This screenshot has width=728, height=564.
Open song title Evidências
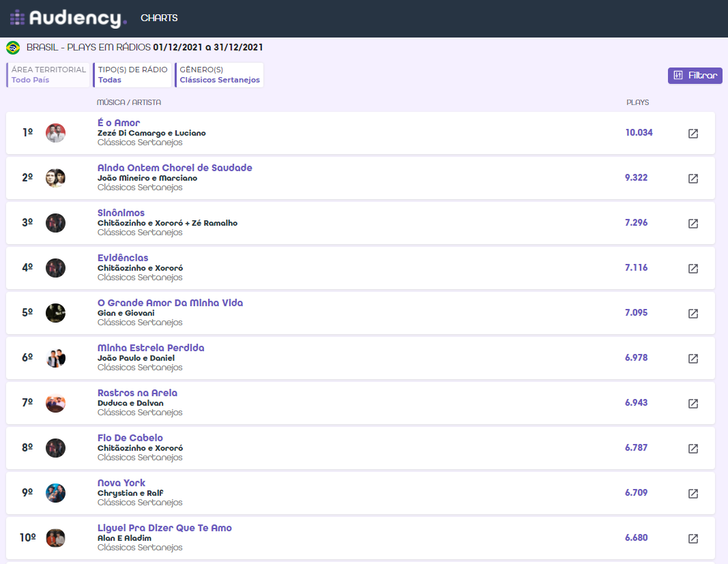[123, 258]
